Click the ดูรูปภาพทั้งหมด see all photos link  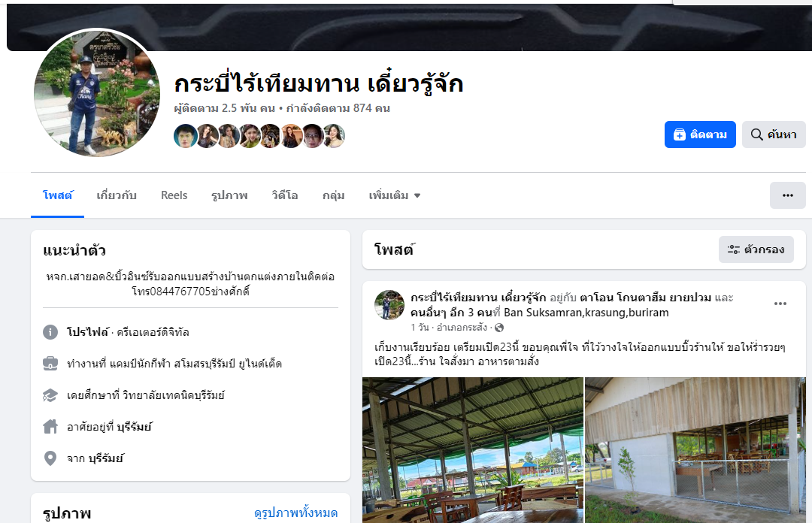coord(295,513)
